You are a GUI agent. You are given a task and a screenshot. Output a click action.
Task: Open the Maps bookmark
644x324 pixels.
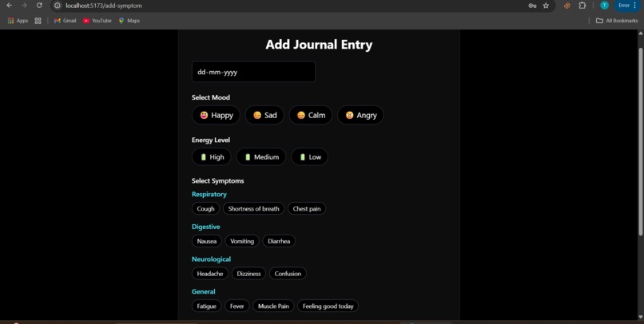129,21
